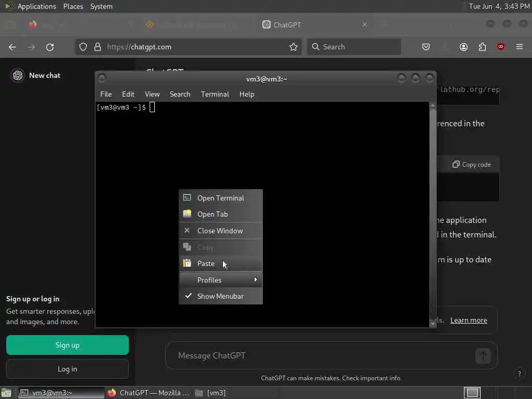The width and height of the screenshot is (532, 399).
Task: Click the Open Tab folder icon
Action: pyautogui.click(x=187, y=214)
